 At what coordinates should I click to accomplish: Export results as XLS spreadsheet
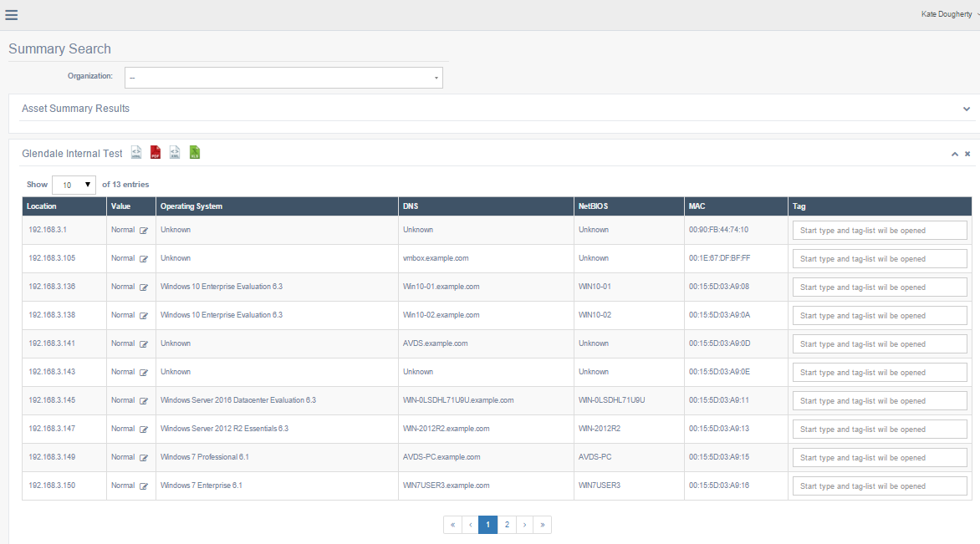195,152
